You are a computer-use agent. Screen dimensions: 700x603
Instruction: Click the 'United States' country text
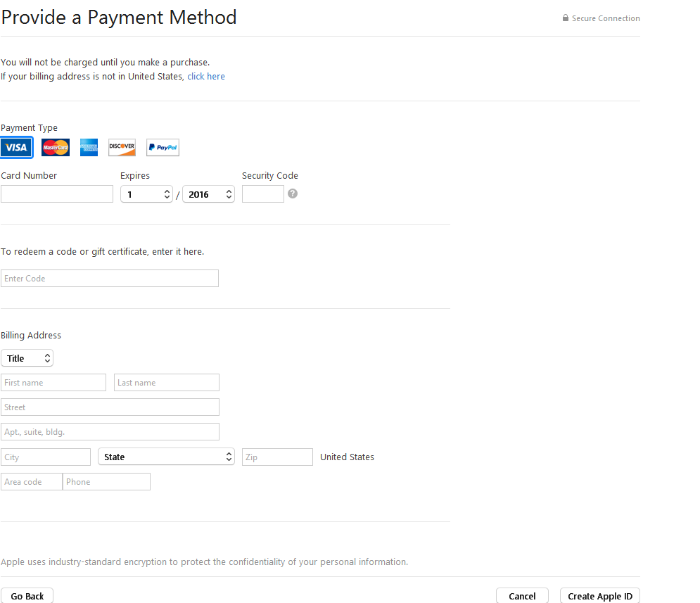(x=347, y=457)
